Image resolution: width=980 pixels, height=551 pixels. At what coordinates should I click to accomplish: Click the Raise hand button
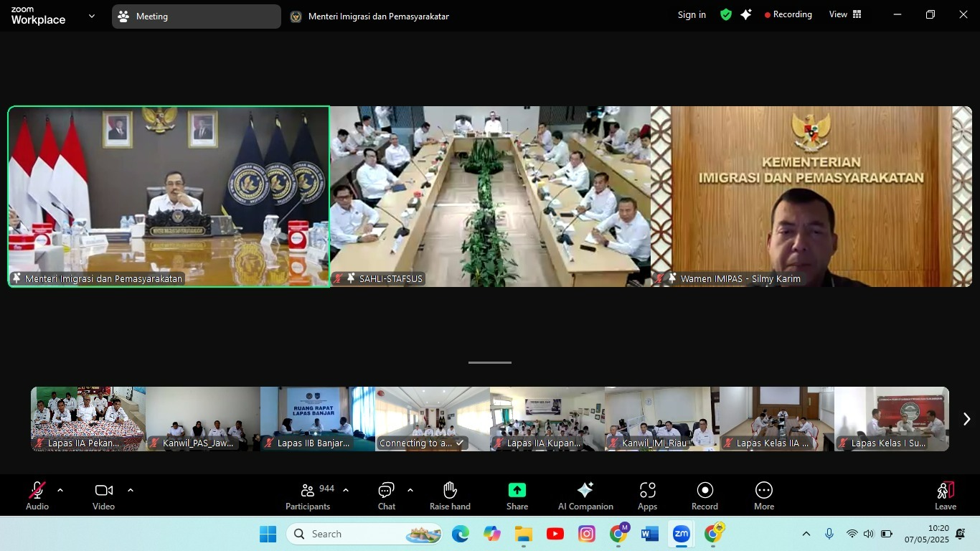point(450,496)
